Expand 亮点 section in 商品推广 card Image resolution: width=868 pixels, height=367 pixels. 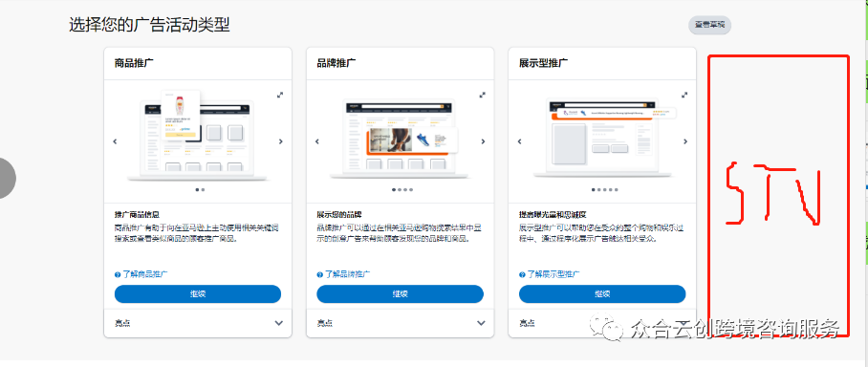coord(198,323)
